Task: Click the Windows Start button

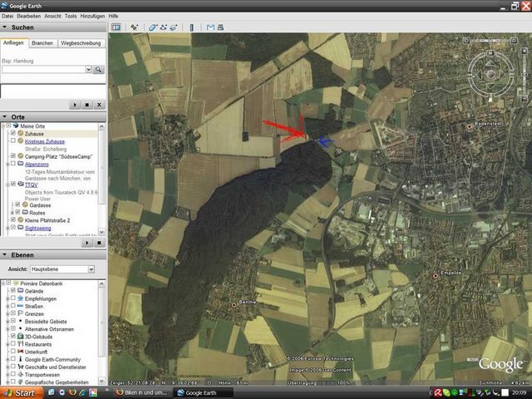Action: point(22,393)
